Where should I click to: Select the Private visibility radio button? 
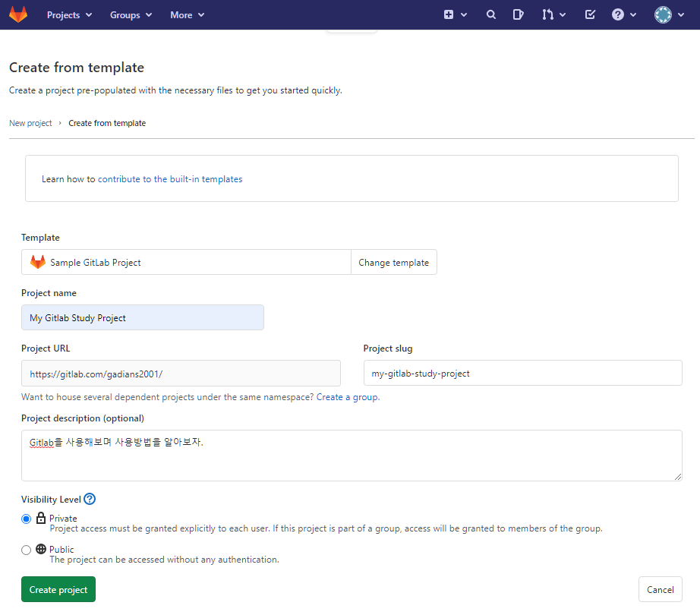(x=26, y=519)
